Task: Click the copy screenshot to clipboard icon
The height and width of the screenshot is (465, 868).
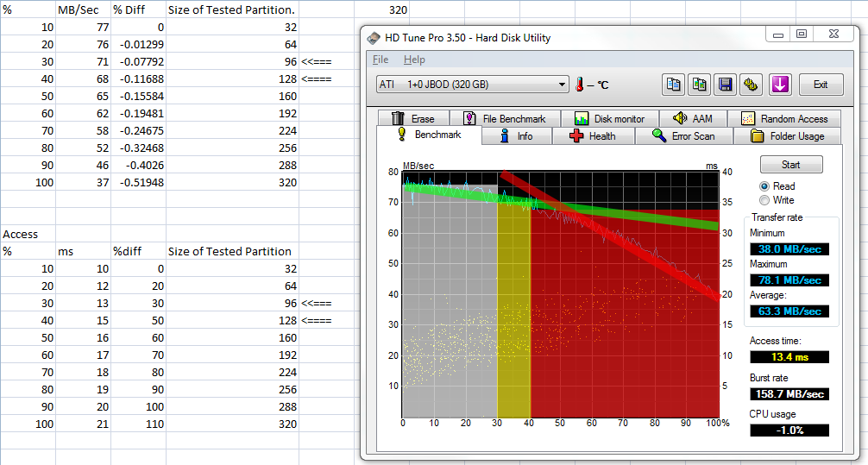Action: pos(699,85)
